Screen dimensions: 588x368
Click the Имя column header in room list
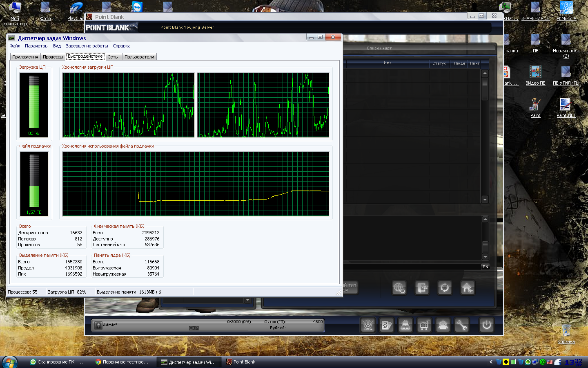(388, 63)
